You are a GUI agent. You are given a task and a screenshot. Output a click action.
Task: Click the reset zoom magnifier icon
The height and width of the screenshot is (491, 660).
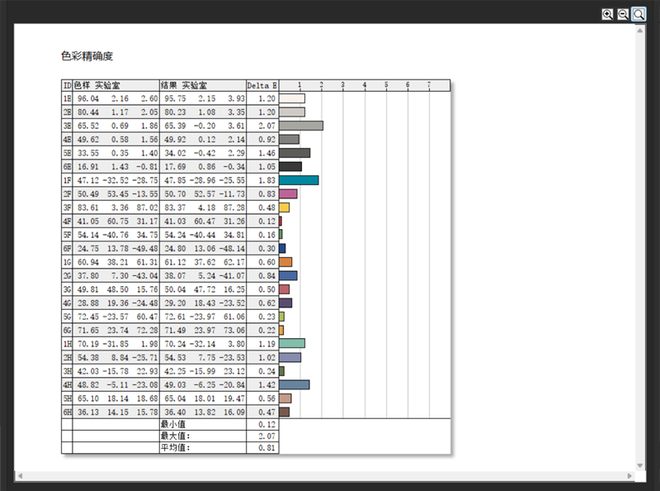(638, 14)
